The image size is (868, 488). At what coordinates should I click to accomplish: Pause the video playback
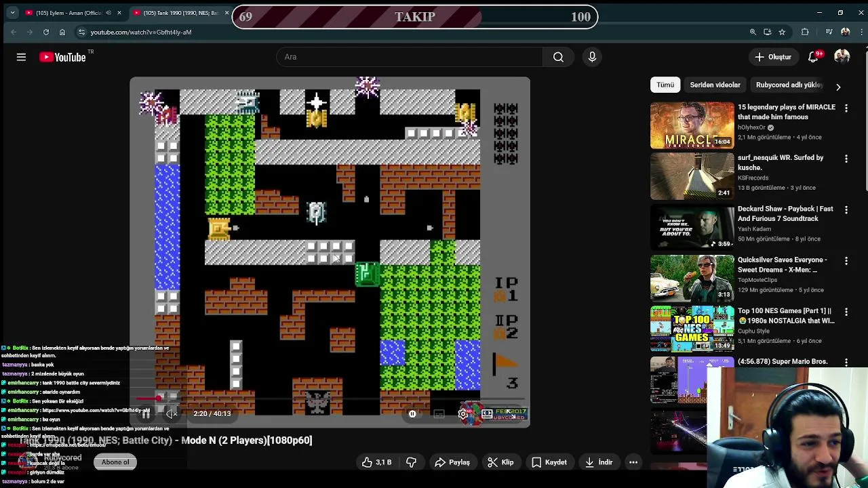(x=146, y=413)
